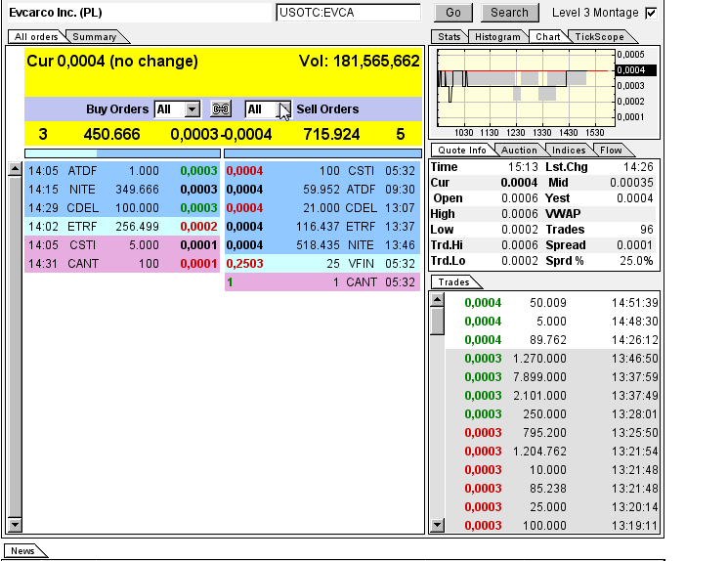
Task: Switch to the Summary tab
Action: [x=95, y=37]
